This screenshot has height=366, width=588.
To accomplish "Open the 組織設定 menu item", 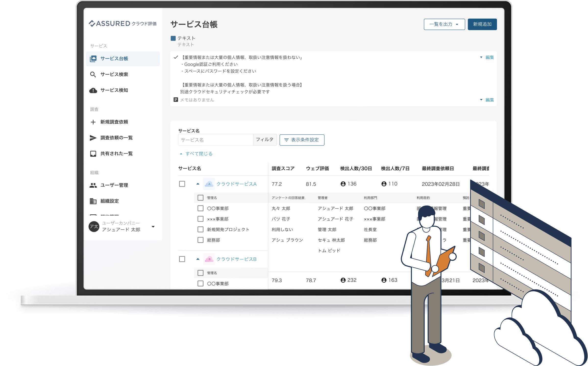I will tap(110, 201).
